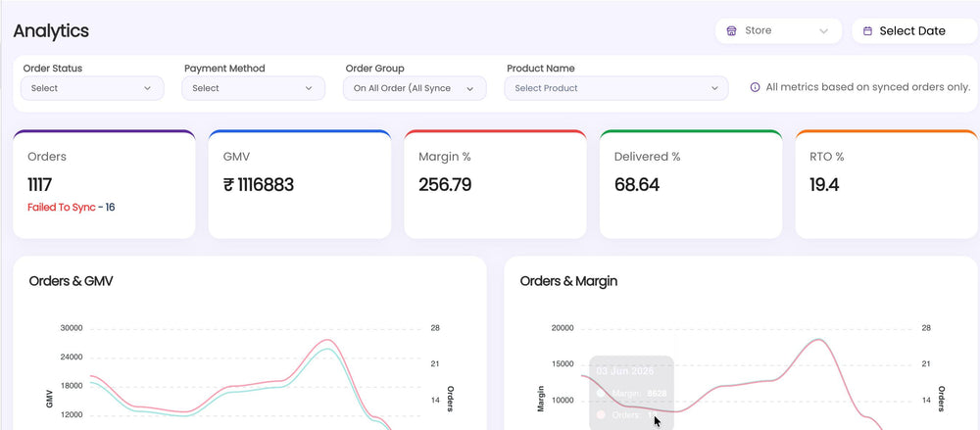Click the chevron in Order Status select
980x430 pixels.
click(148, 88)
